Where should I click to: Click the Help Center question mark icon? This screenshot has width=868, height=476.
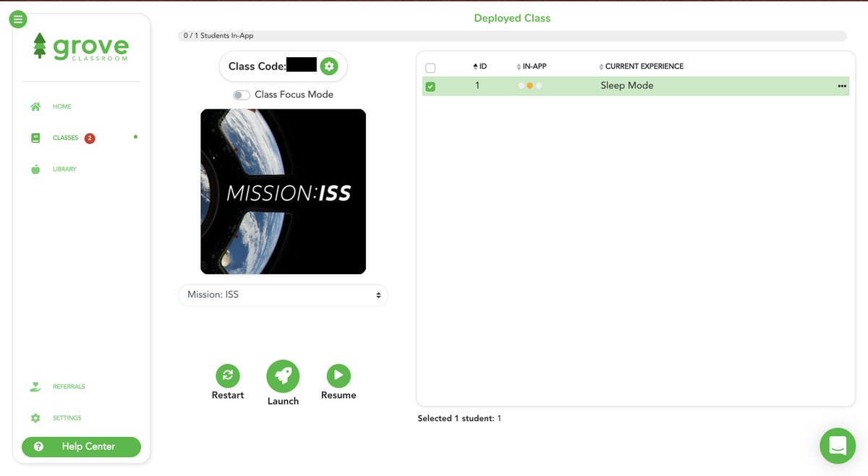coord(39,447)
